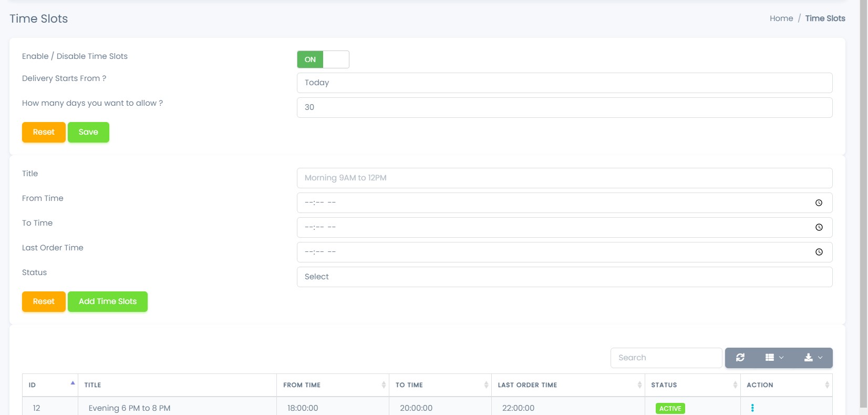Click the Time Slots breadcrumb item
The image size is (868, 415).
825,18
